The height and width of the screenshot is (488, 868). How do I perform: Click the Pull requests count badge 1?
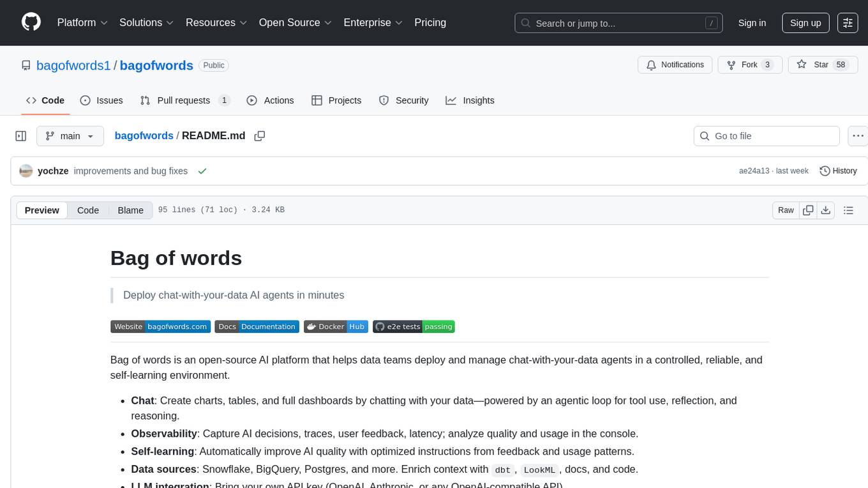(224, 100)
